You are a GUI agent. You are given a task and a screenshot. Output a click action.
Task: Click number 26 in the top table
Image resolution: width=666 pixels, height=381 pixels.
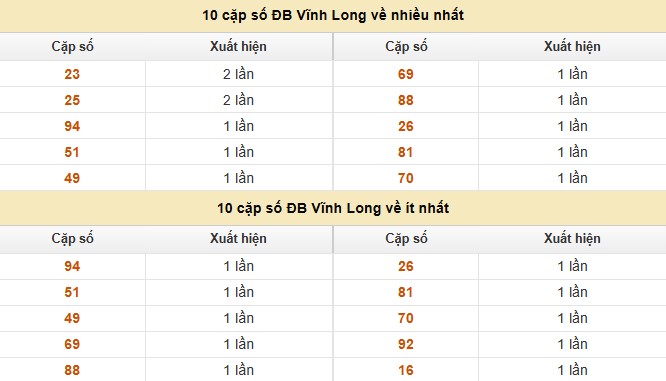(x=406, y=126)
